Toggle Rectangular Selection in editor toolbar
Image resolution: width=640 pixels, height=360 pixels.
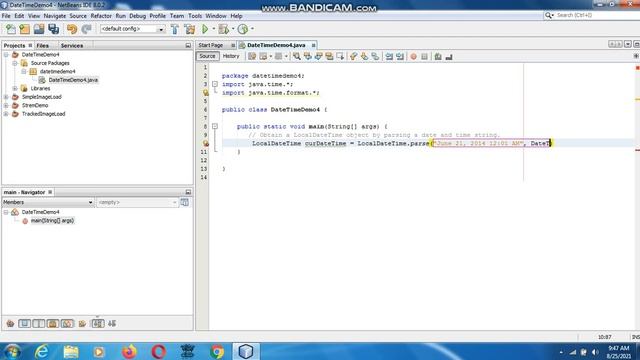[x=340, y=57]
